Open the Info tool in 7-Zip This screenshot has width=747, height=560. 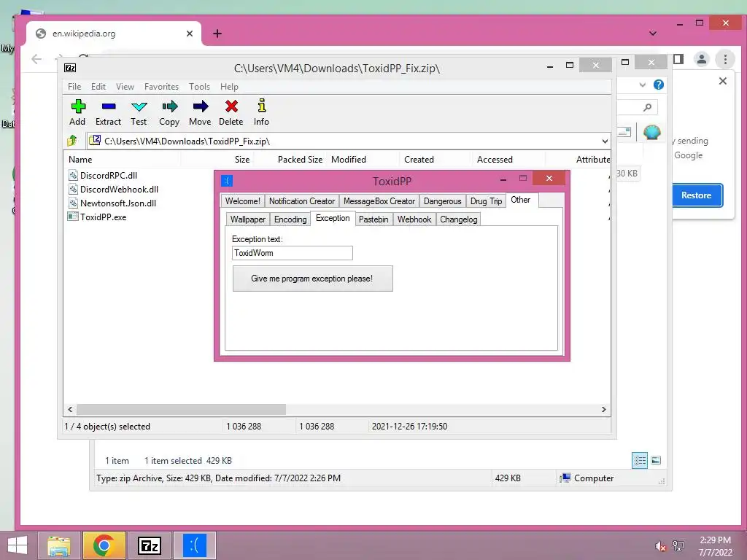pos(262,105)
